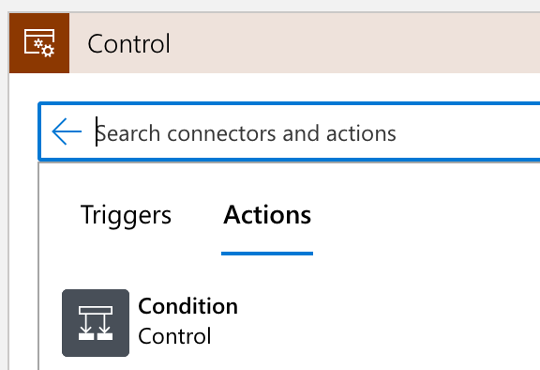
Task: Select the Condition action icon
Action: [96, 323]
